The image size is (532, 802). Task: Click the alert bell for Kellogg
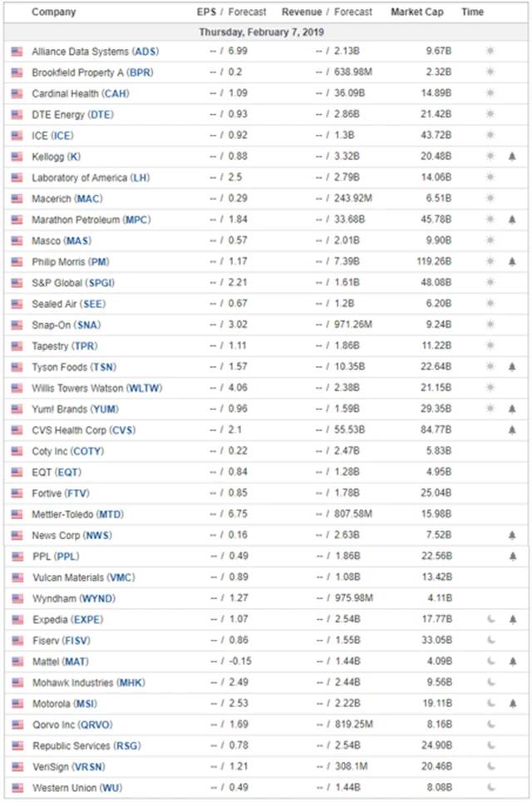tap(512, 156)
